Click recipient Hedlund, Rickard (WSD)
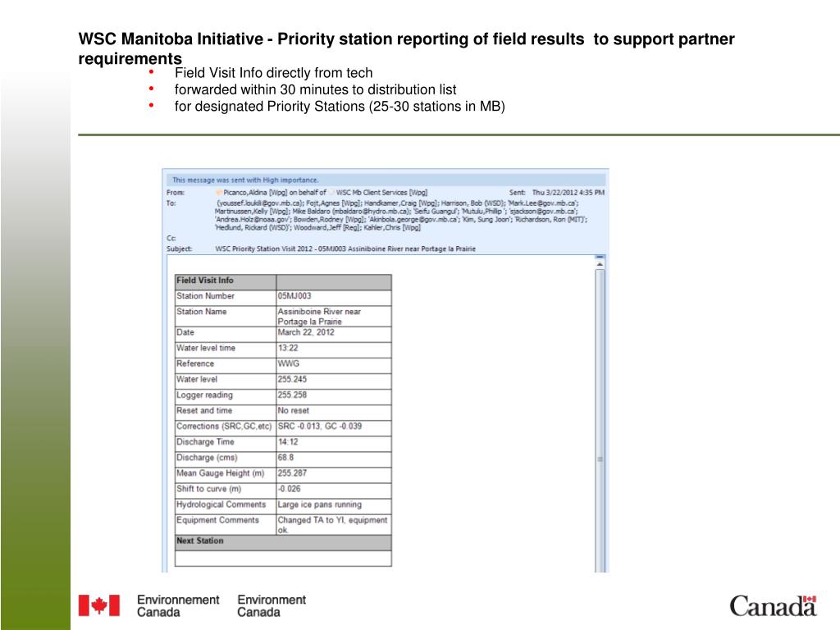The width and height of the screenshot is (840, 630). coord(253,228)
